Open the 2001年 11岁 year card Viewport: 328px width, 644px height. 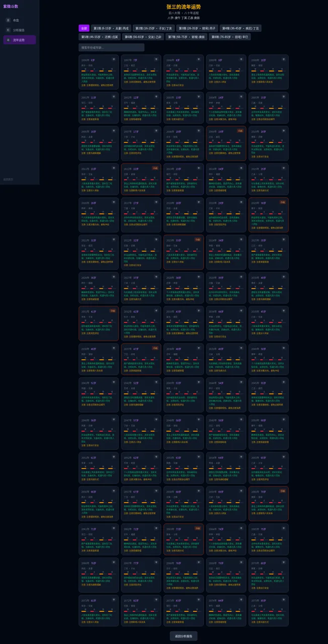point(99,107)
